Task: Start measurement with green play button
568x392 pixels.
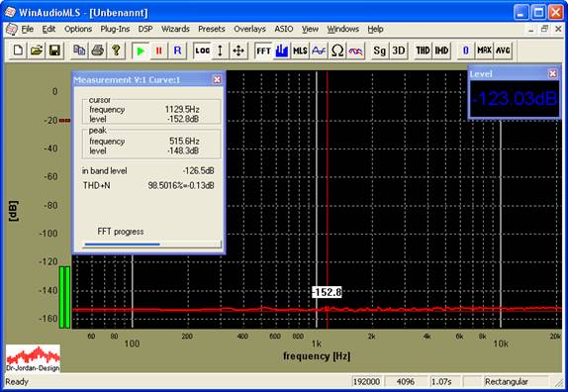Action: (141, 50)
